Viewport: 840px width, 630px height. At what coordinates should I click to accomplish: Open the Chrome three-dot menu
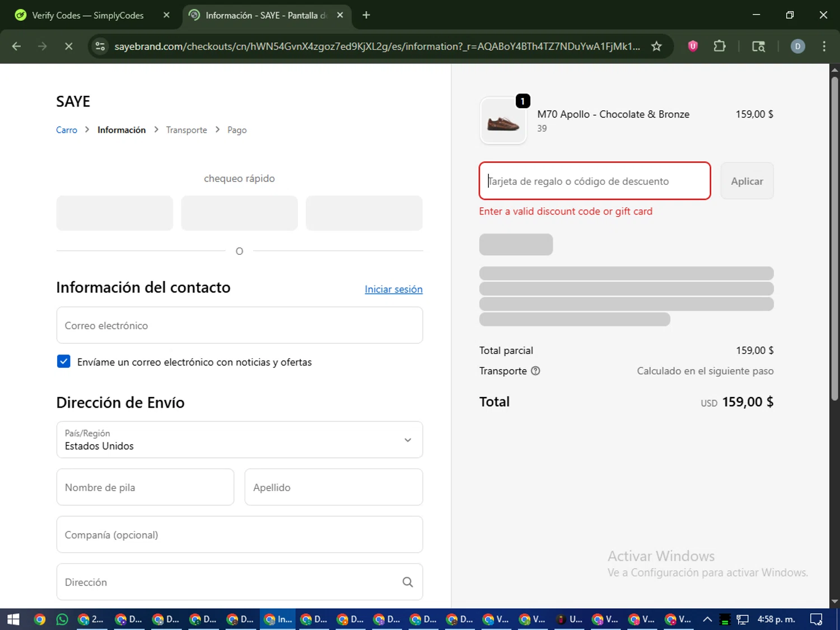click(824, 46)
